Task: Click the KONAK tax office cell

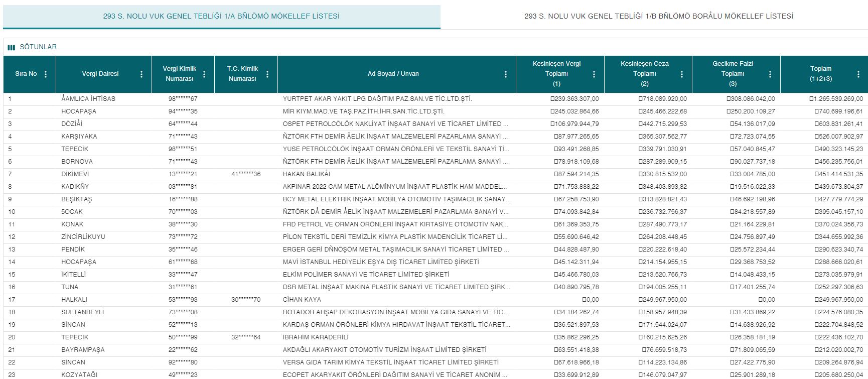Action: point(72,224)
